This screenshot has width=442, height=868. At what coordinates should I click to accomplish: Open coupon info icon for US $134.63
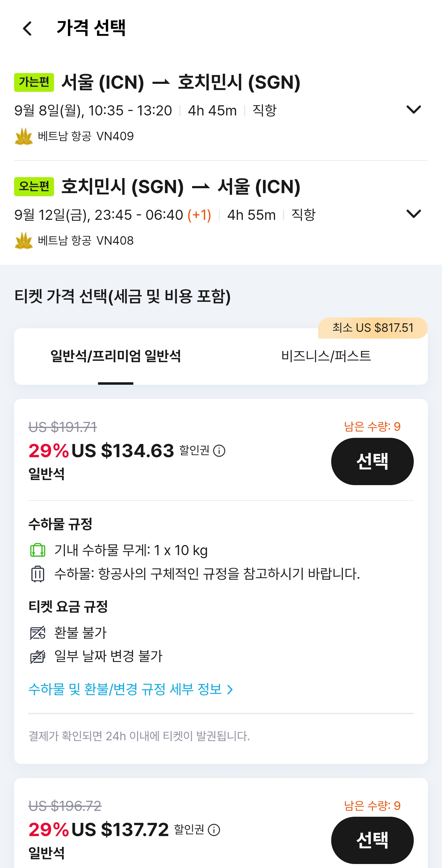219,450
